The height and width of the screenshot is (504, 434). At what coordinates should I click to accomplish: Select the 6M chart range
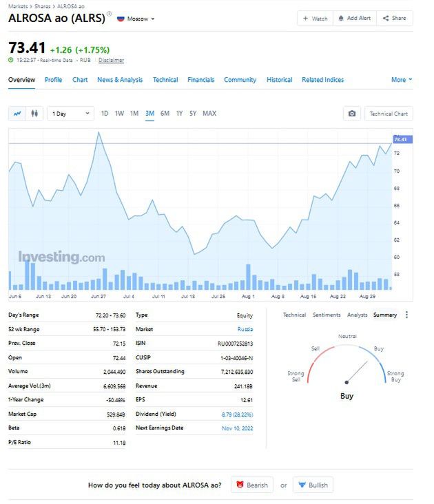click(x=165, y=114)
